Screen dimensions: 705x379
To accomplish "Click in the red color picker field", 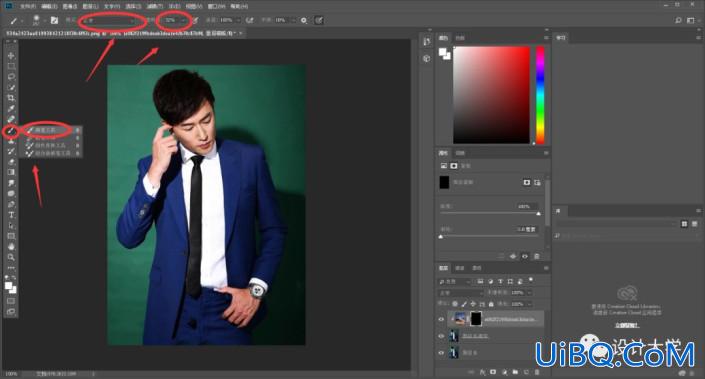I will point(491,95).
